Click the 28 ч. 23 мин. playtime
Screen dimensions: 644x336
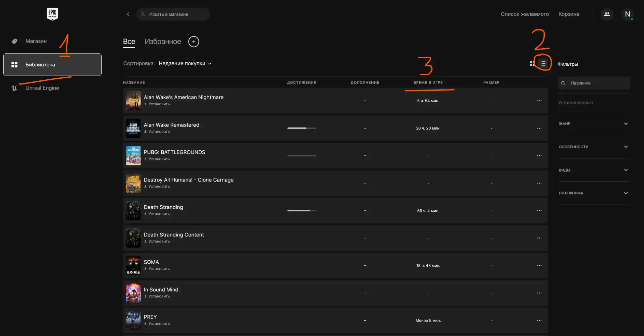[x=428, y=128]
